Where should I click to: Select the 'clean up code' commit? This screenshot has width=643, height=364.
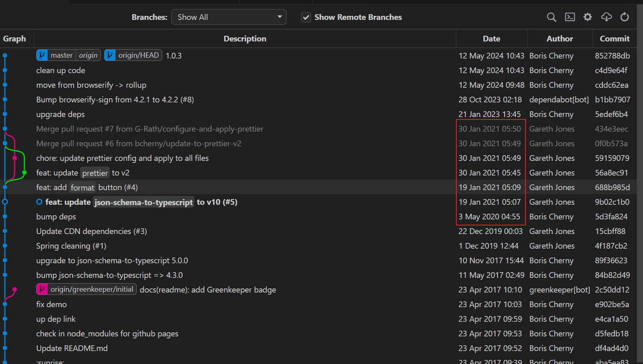pyautogui.click(x=61, y=70)
